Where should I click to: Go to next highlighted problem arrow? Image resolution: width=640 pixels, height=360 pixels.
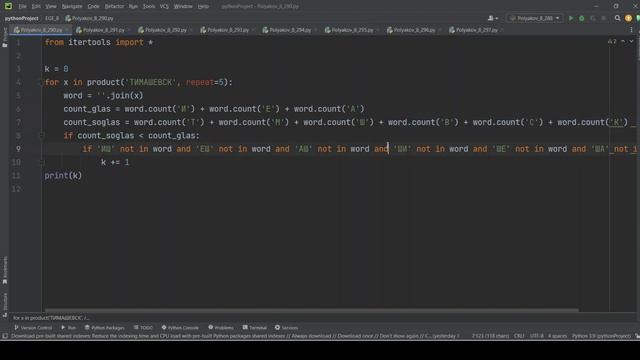[x=631, y=42]
